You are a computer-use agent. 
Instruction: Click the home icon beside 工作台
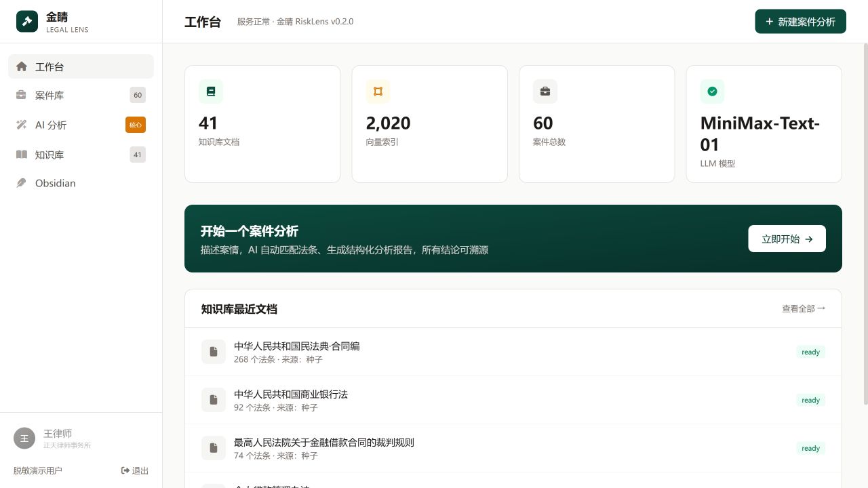[x=22, y=66]
